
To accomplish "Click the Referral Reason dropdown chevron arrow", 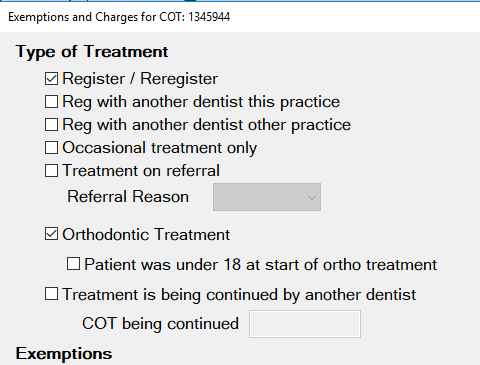I will pos(312,198).
